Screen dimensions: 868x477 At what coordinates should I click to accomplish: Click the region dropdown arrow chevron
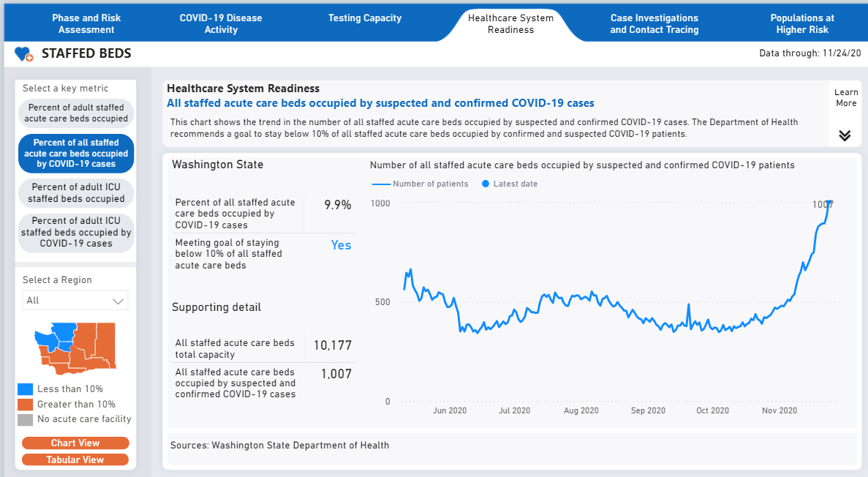(x=118, y=301)
